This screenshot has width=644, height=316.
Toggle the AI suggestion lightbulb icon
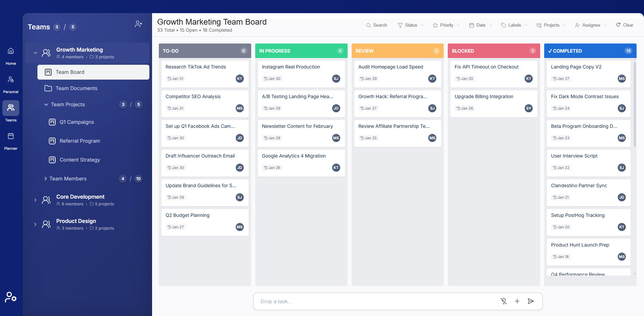504,301
